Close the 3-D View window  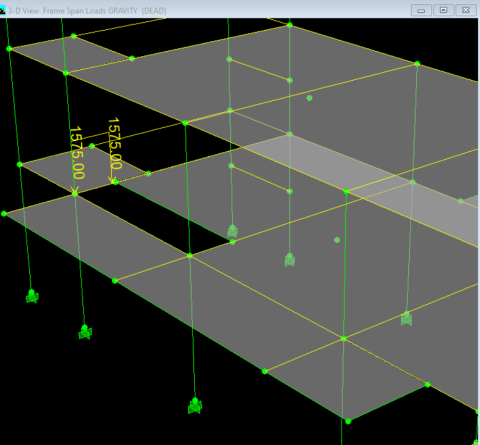(x=466, y=10)
